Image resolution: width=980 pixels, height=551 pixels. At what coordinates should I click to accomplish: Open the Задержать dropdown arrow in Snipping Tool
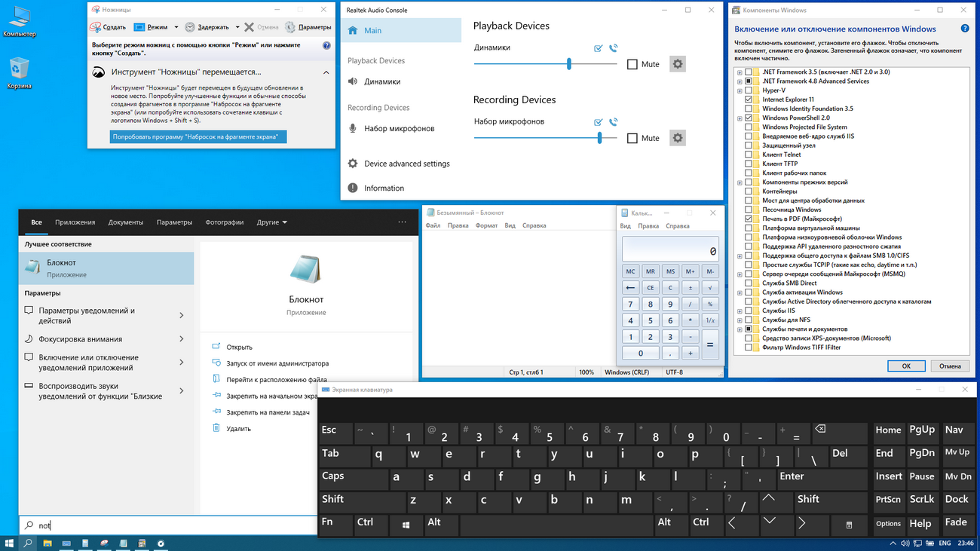(x=236, y=27)
